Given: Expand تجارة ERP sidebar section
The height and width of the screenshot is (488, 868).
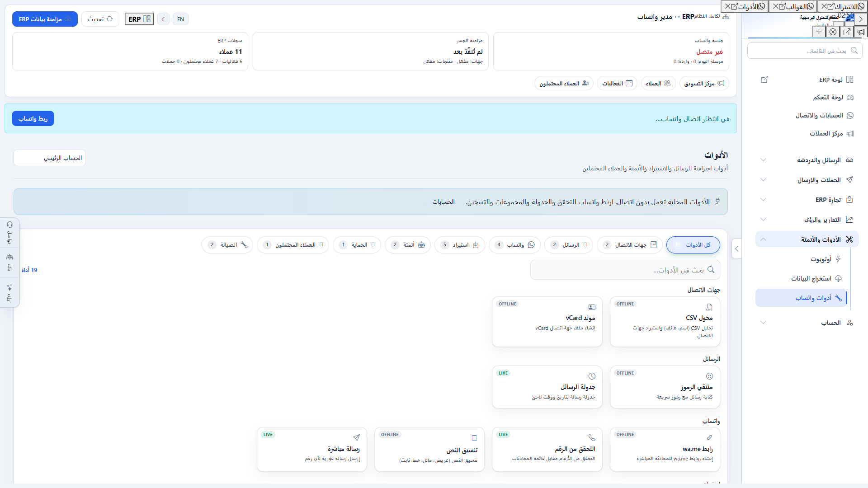Looking at the screenshot, I should 807,200.
